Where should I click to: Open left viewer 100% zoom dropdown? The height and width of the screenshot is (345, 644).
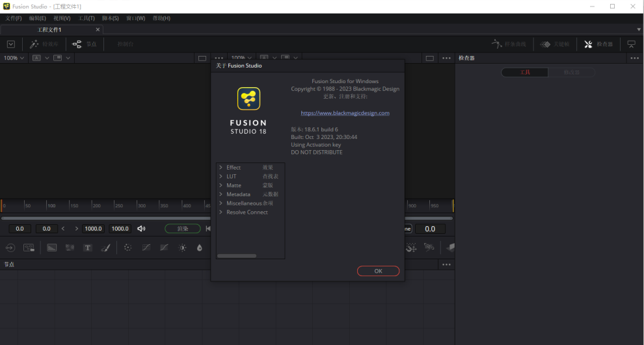click(14, 58)
